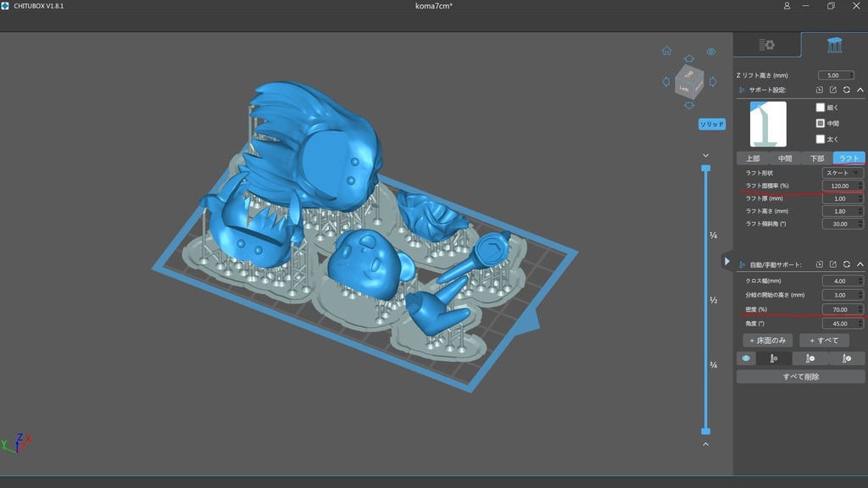Rotate view down with bottom arrow
The height and width of the screenshot is (488, 868).
pyautogui.click(x=689, y=105)
